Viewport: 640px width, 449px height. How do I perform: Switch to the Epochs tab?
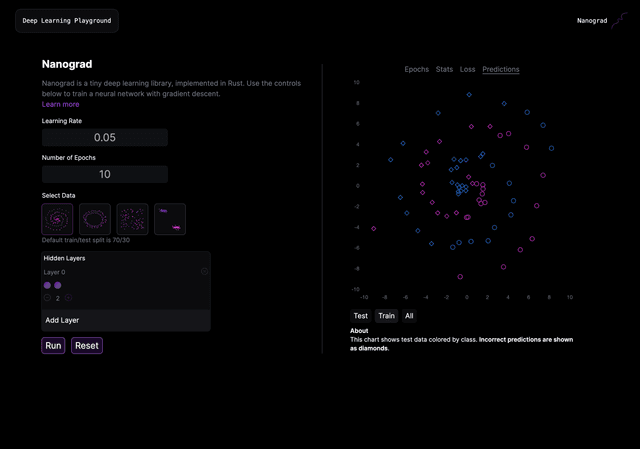416,69
